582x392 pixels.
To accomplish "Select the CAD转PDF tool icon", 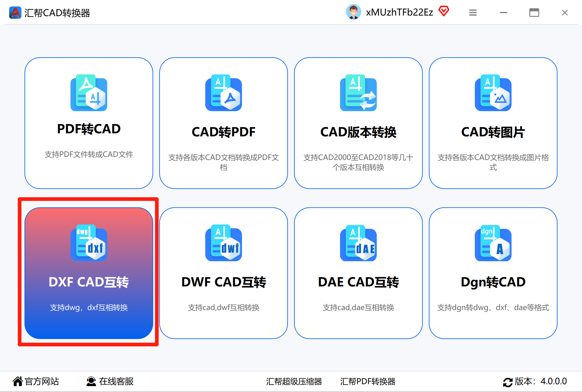I will point(224,93).
